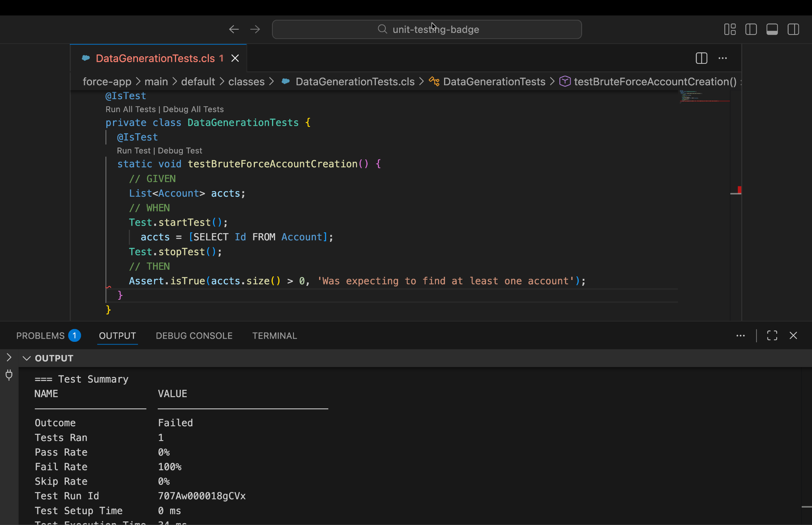Open panel Views and More Actions ellipsis
This screenshot has width=812, height=525.
(x=740, y=336)
